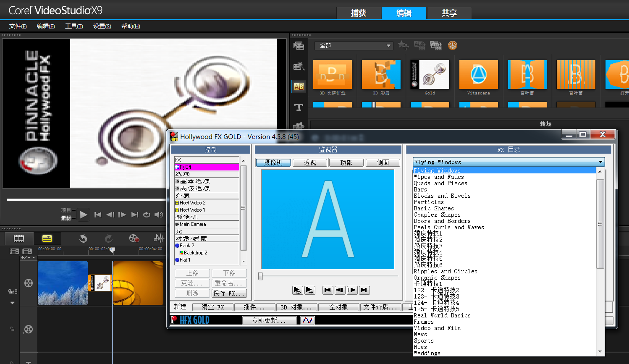Choose Wipes and Fades in FX list
This screenshot has width=629, height=364.
tap(439, 177)
